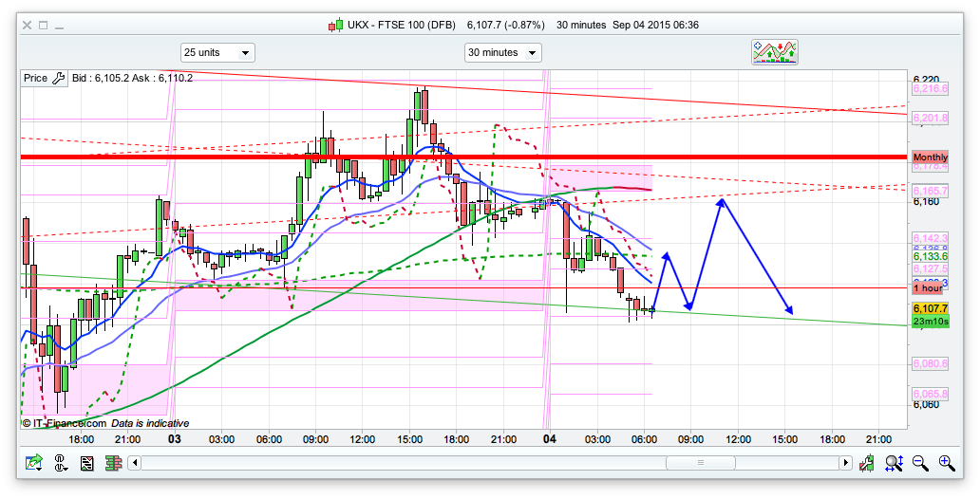
Task: Click the chart template list icon
Action: 86,463
